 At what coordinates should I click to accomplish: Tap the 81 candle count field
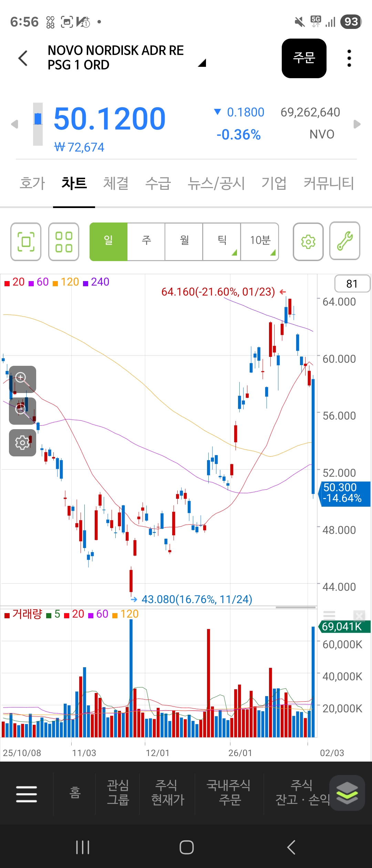352,283
